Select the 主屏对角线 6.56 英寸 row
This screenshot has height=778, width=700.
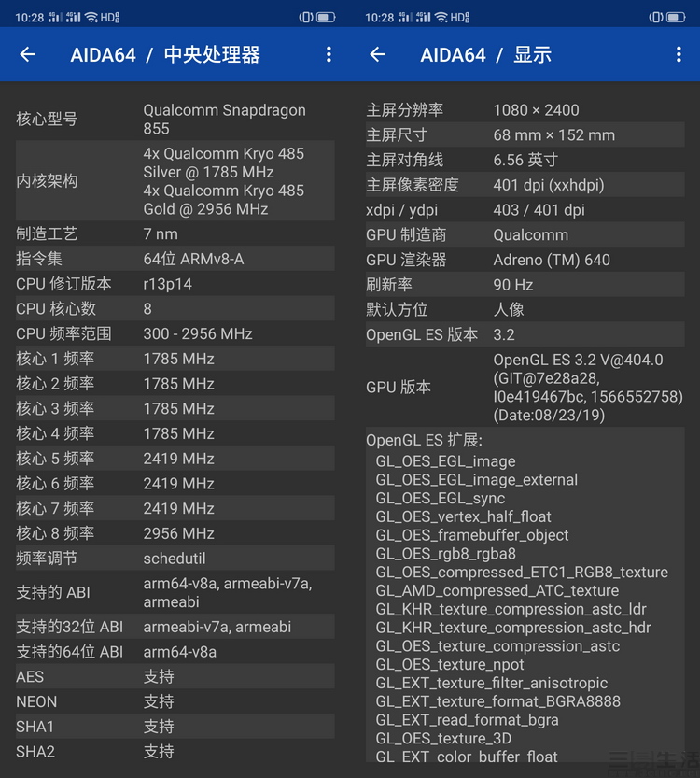click(525, 160)
